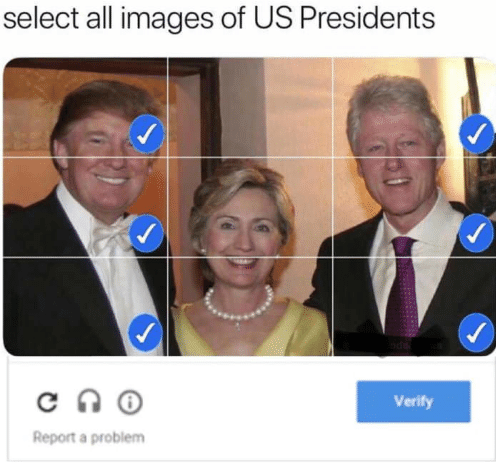Click the 'select all images of US Presidents' heading
Viewport: 496px width, 464px height.
pos(219,18)
